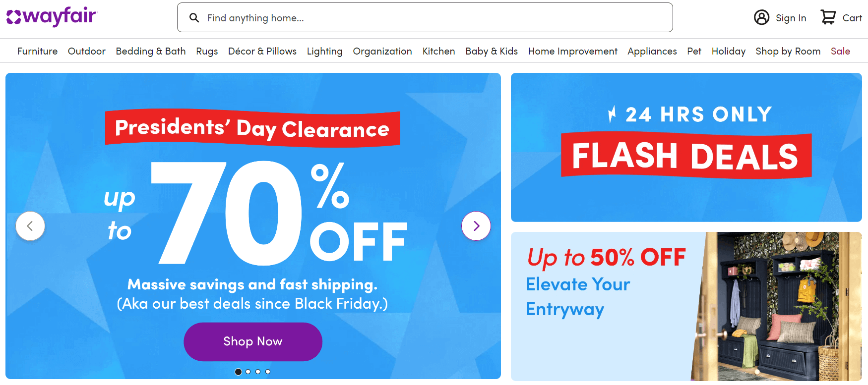The height and width of the screenshot is (385, 868).
Task: Expand the Decor & Pillows category
Action: point(262,51)
